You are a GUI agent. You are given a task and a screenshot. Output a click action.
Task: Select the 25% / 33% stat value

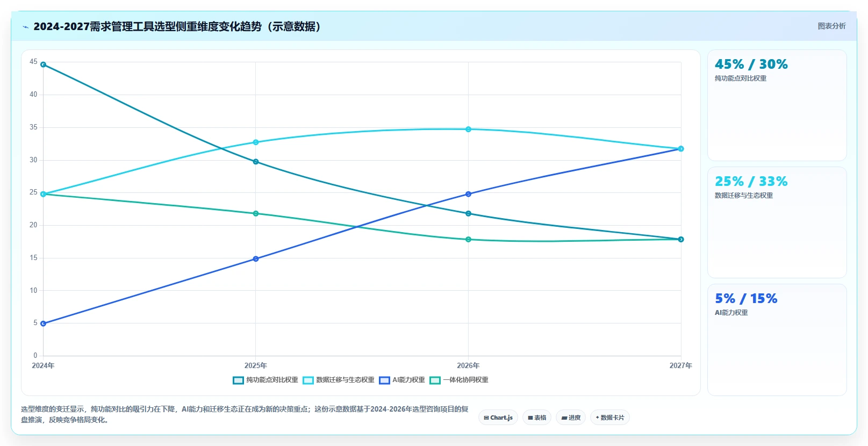(x=751, y=182)
